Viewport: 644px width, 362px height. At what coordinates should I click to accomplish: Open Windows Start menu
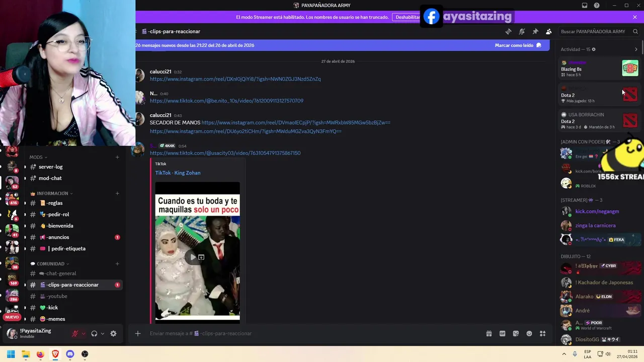tap(11, 354)
